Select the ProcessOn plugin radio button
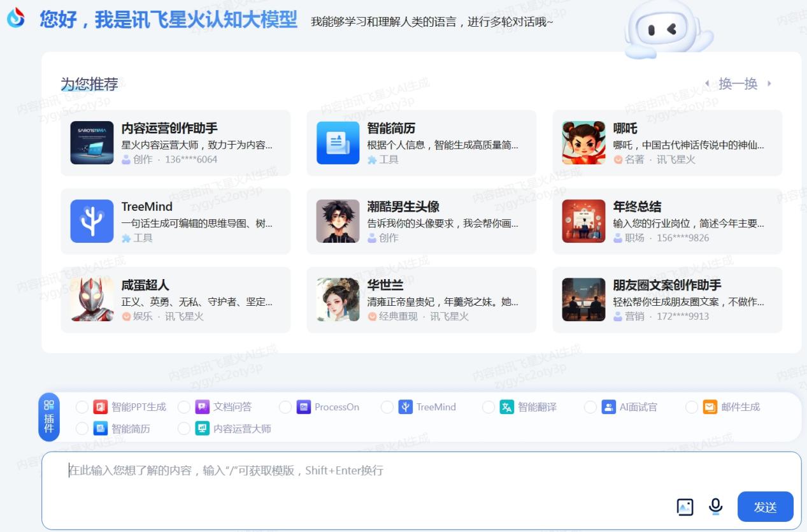 [x=285, y=407]
